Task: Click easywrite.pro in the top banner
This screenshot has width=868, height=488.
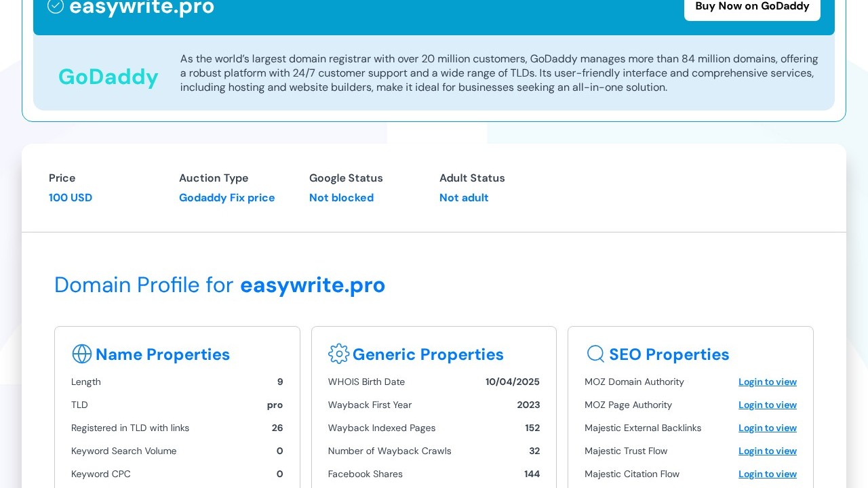Action: point(142,7)
